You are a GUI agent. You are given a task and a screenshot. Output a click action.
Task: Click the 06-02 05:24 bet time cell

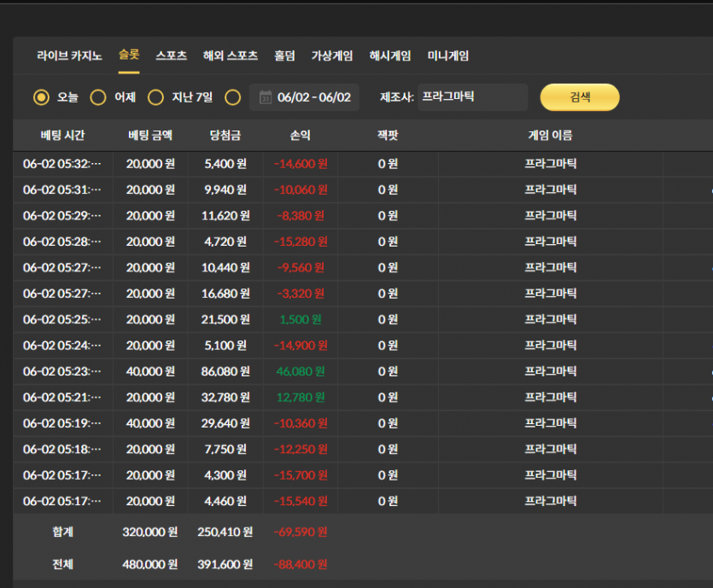coord(62,346)
